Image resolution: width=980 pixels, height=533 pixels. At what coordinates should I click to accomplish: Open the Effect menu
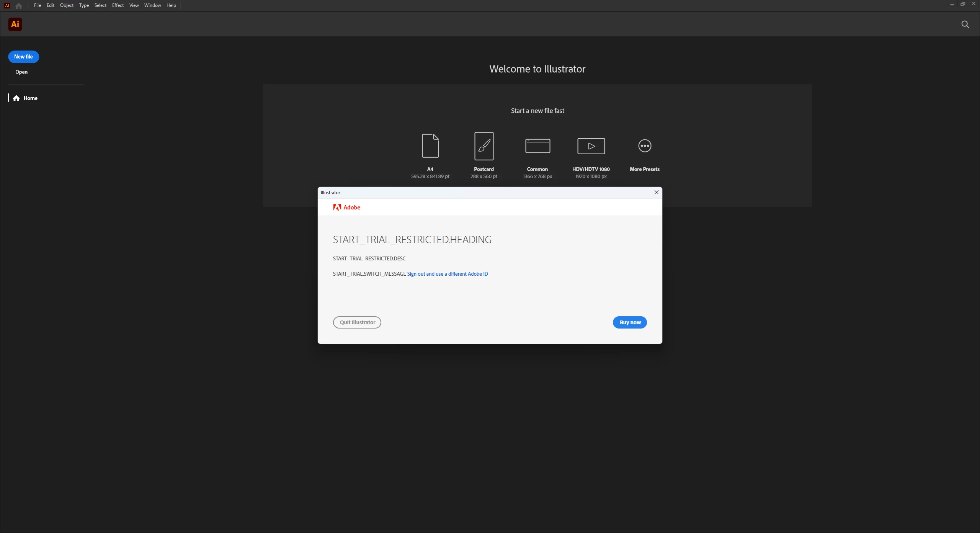click(x=118, y=5)
